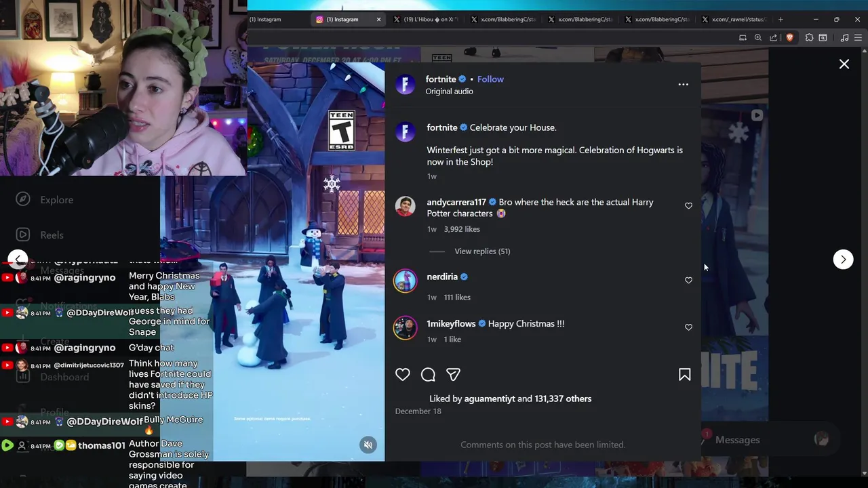This screenshot has width=868, height=488.
Task: Like nerdiria's comment
Action: (x=688, y=281)
